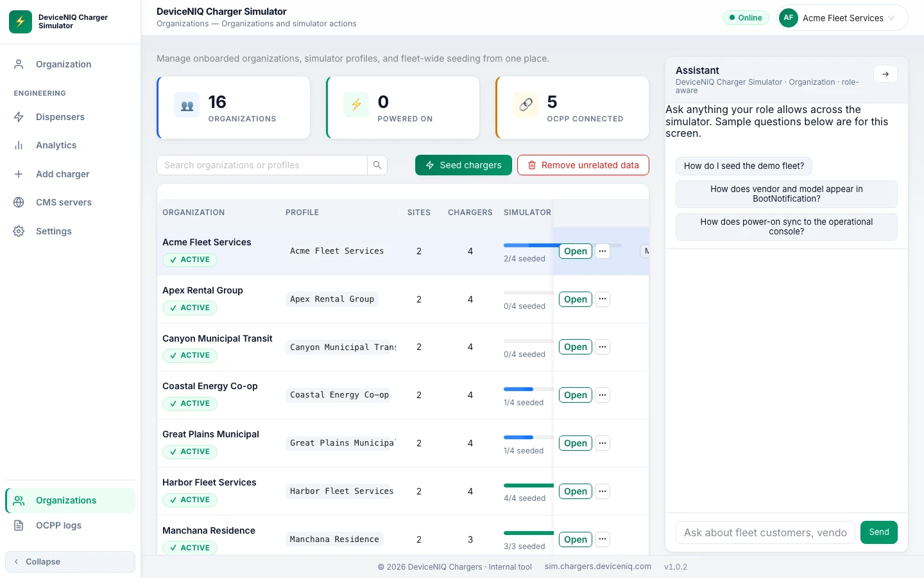The image size is (924, 578).
Task: Click the Settings gear icon
Action: click(x=19, y=231)
